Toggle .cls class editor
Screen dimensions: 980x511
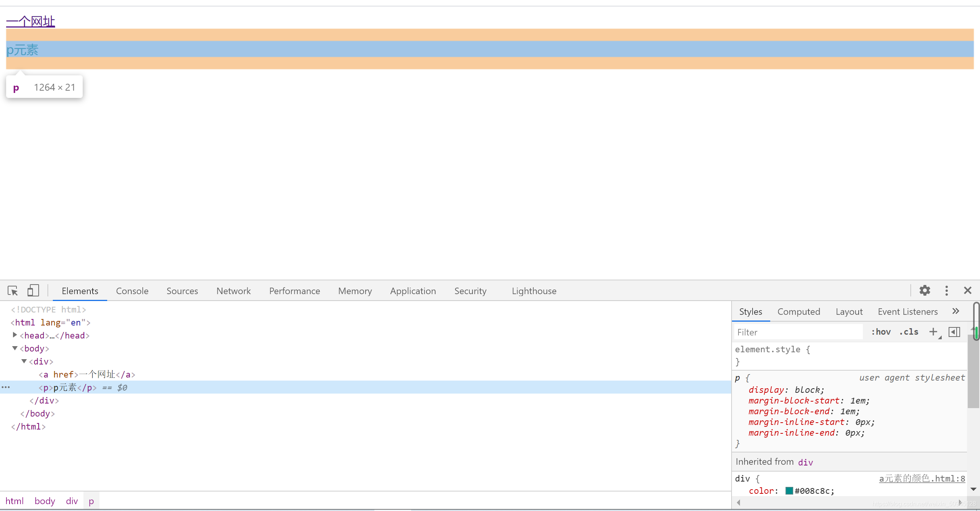tap(909, 332)
